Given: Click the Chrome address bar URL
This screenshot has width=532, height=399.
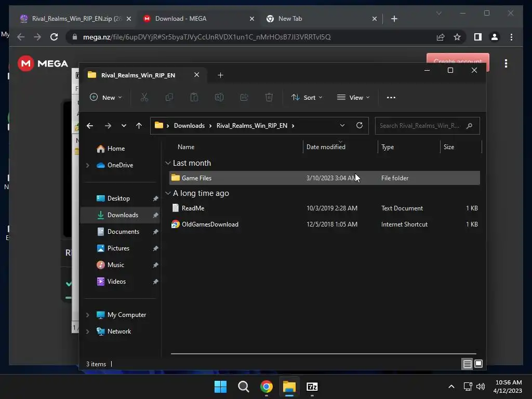Looking at the screenshot, I should [207, 37].
